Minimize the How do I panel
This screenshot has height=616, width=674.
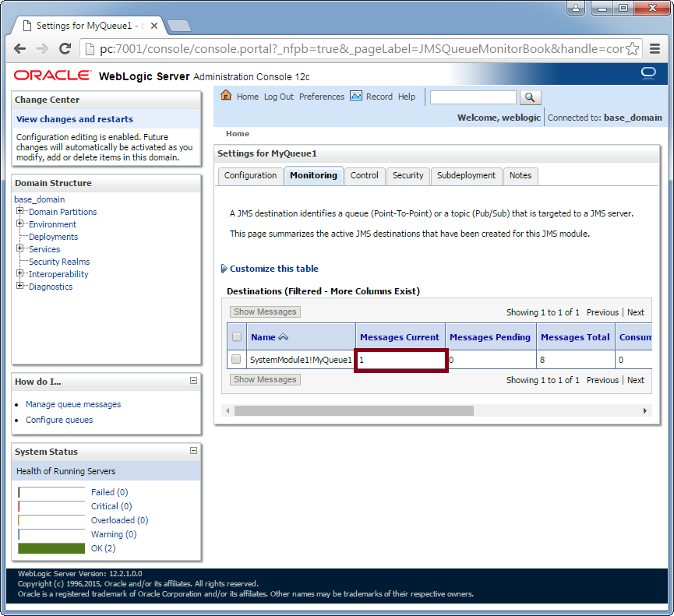point(193,381)
